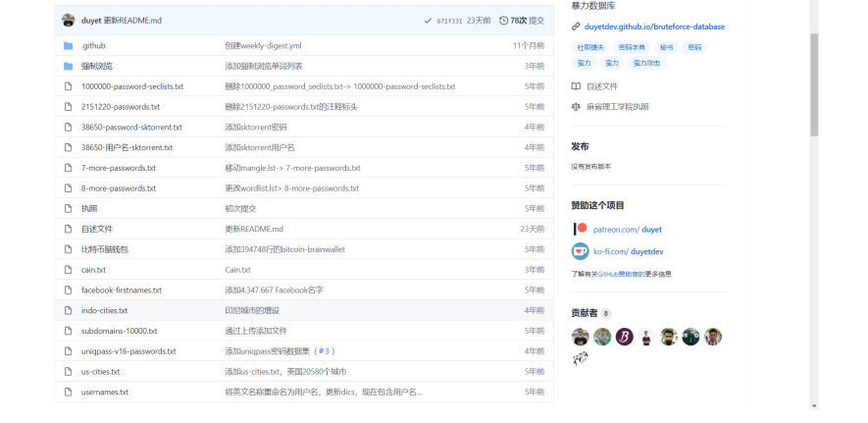Open the 78 commits history link
The height and width of the screenshot is (423, 868).
pyautogui.click(x=522, y=21)
